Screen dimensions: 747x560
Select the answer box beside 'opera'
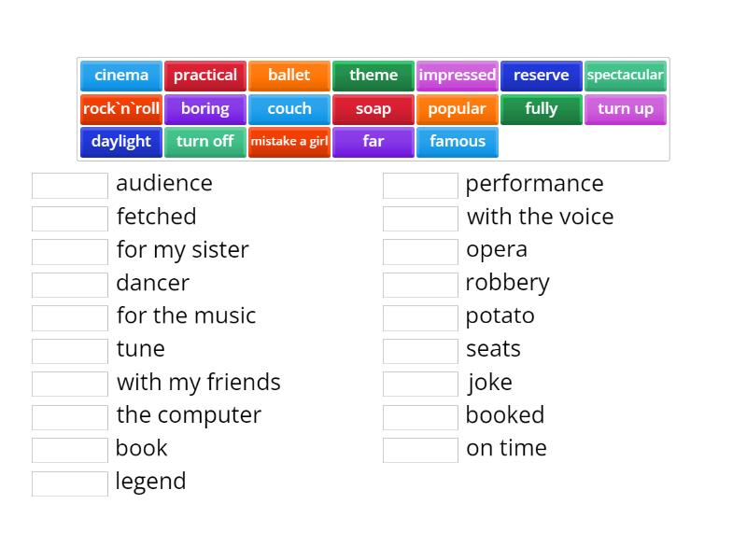420,251
